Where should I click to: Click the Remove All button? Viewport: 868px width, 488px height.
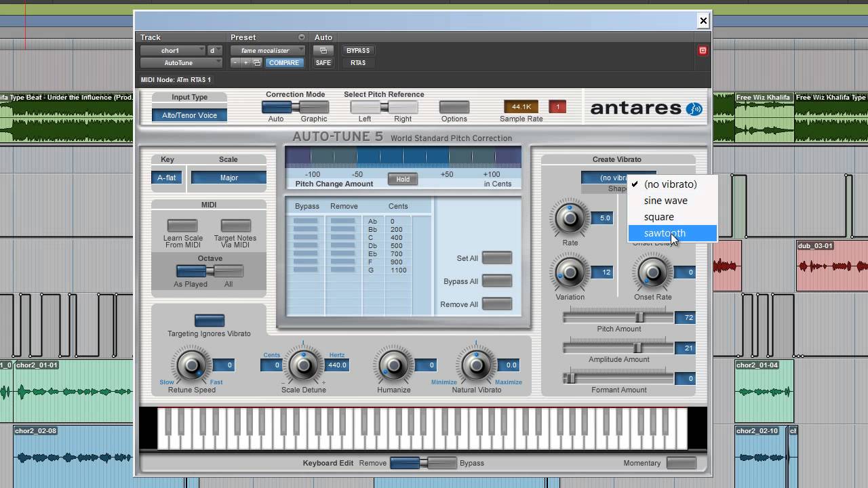(497, 304)
